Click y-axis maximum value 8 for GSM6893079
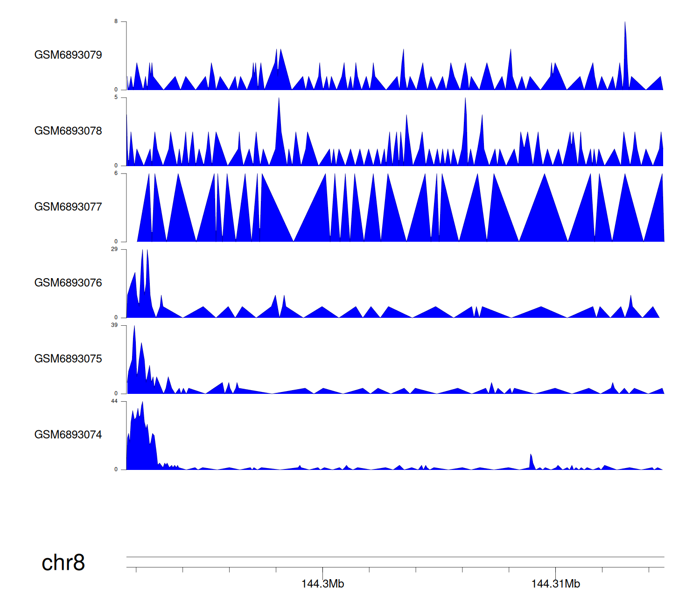The height and width of the screenshot is (616, 700). [116, 21]
